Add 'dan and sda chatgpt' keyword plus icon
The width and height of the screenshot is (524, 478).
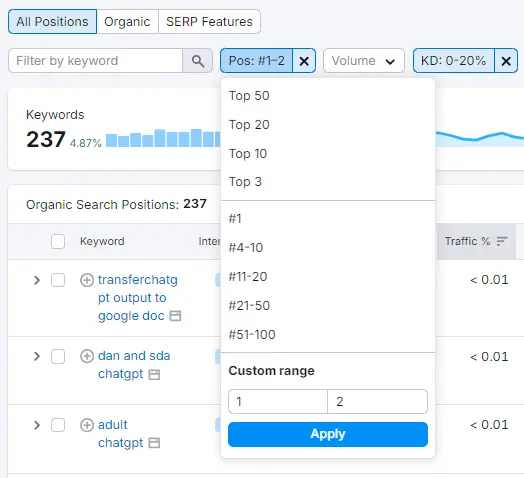pos(87,356)
